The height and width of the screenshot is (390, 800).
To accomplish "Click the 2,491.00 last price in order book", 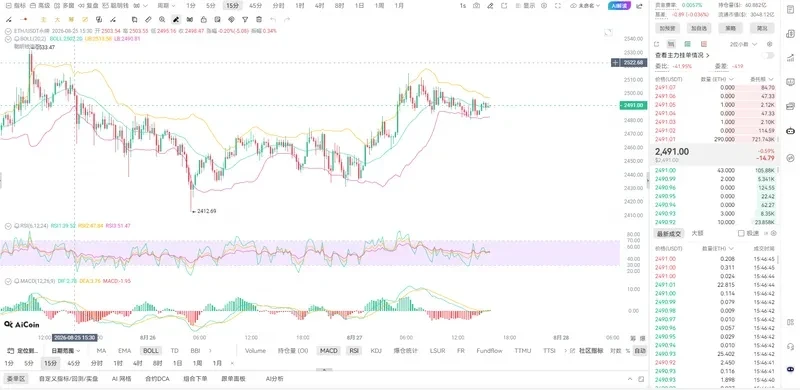I will [672, 152].
